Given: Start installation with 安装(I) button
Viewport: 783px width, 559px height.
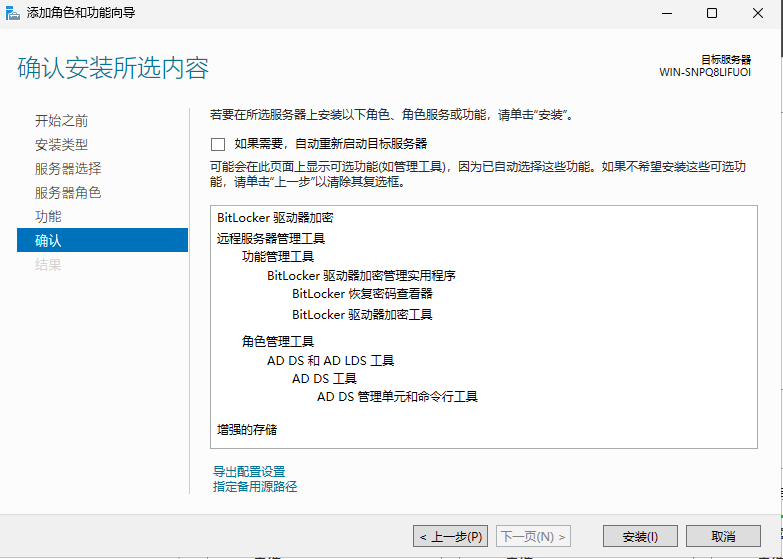Looking at the screenshot, I should point(640,537).
